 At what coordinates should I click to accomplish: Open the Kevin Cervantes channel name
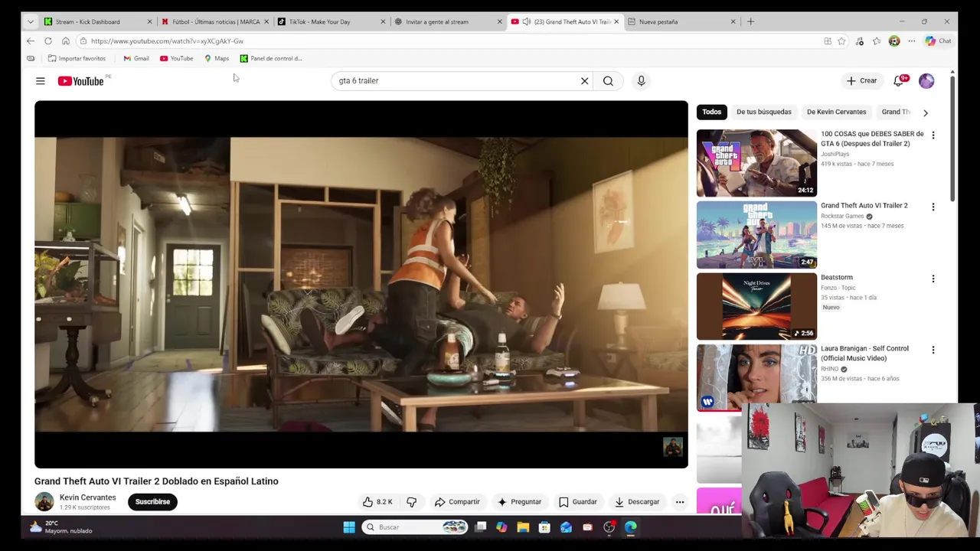87,497
